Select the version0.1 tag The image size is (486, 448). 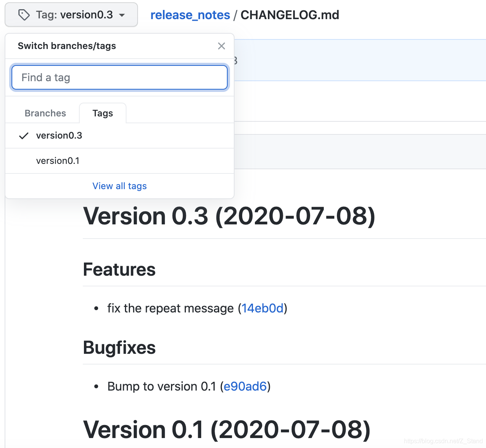coord(57,161)
